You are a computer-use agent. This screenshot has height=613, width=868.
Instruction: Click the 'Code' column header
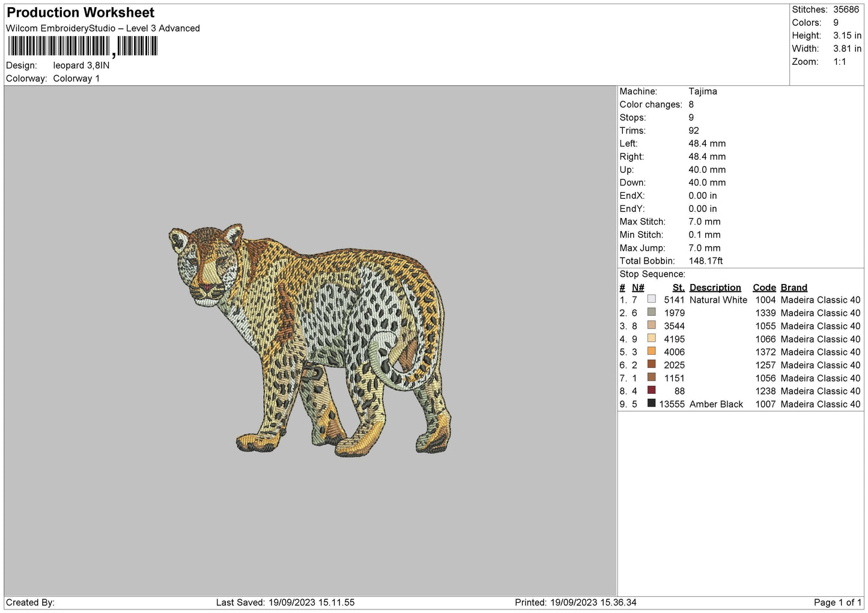click(x=765, y=288)
